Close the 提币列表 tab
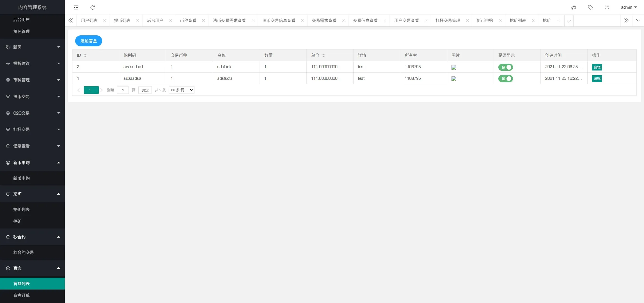The width and height of the screenshot is (644, 303). coord(137,20)
